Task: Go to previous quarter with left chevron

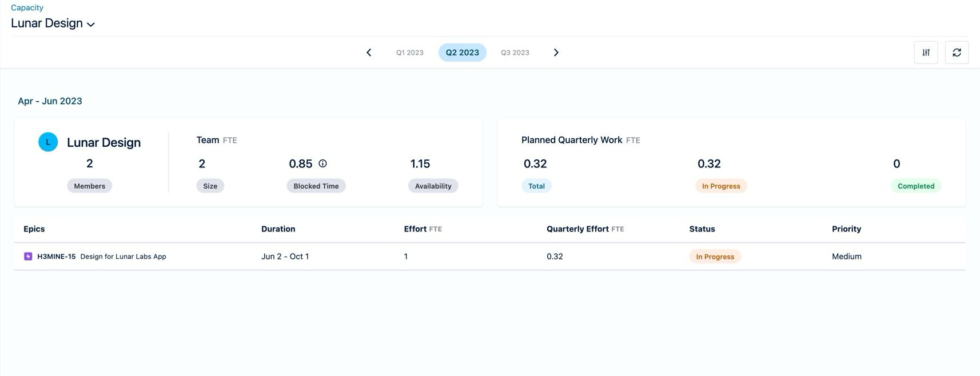Action: [369, 53]
